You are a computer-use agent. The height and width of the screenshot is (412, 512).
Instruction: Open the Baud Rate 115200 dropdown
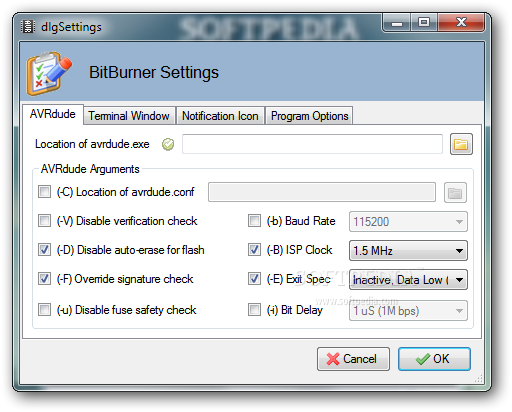point(408,221)
